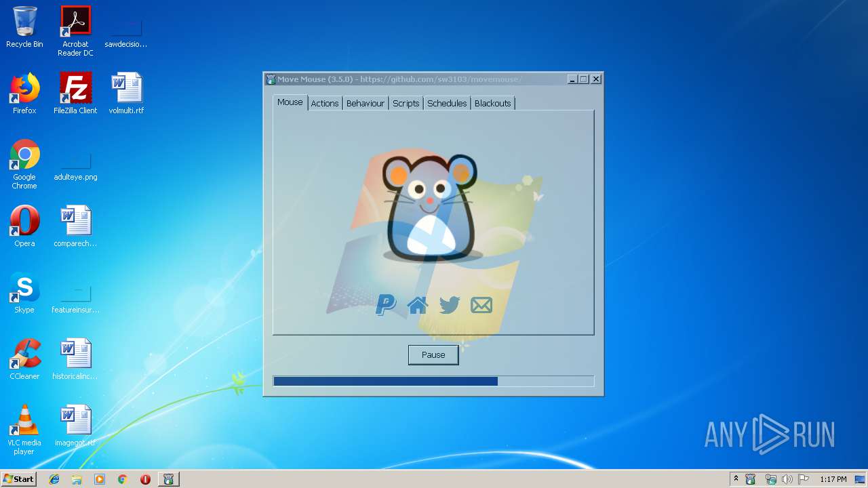The width and height of the screenshot is (868, 488).
Task: Select the imagegot.rtf document
Action: pos(75,426)
